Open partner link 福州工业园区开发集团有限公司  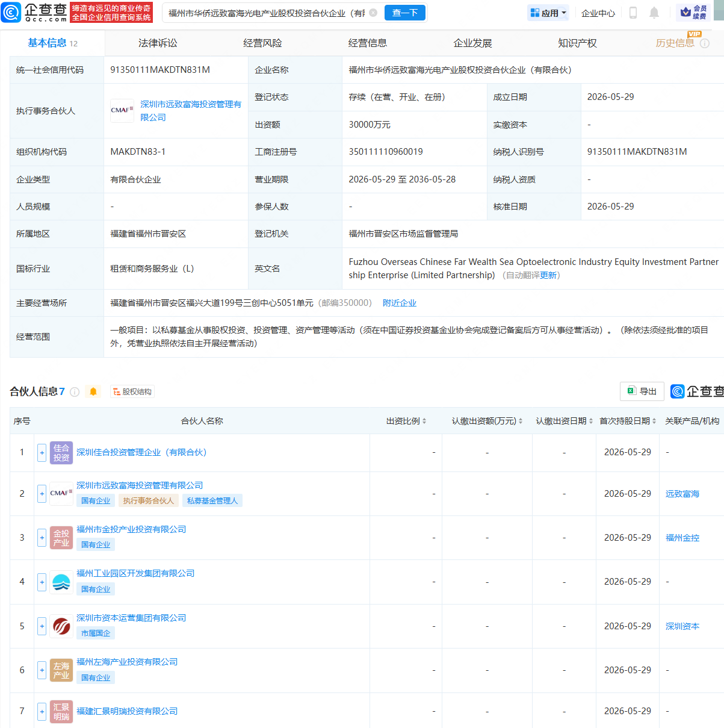tap(135, 573)
